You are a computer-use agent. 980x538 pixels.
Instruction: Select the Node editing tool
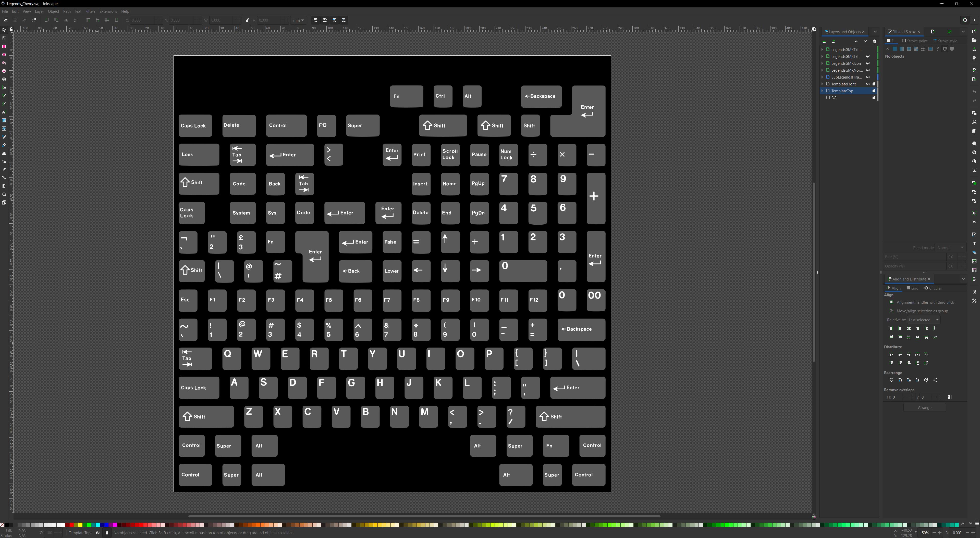(4, 38)
